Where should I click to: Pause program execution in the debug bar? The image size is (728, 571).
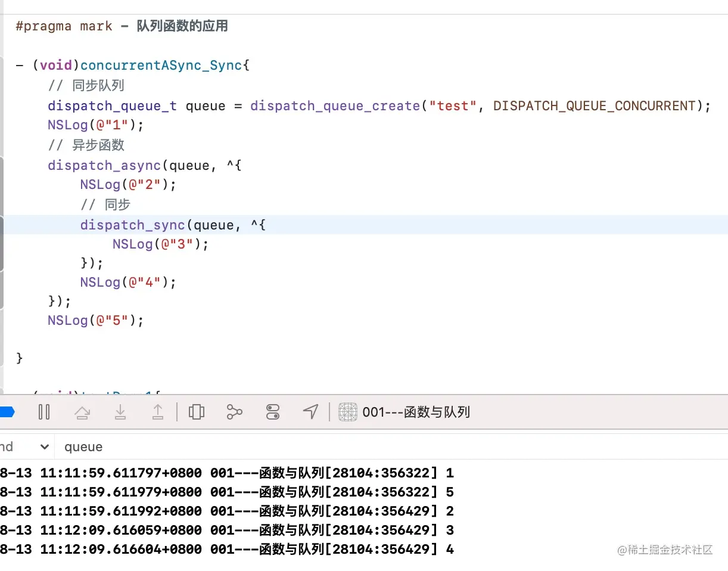click(44, 411)
